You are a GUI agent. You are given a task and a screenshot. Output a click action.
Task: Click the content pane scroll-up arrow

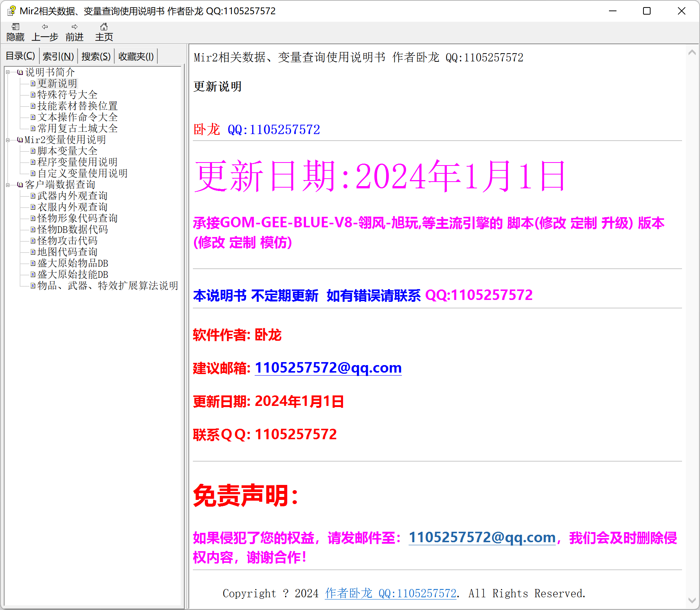coord(692,53)
